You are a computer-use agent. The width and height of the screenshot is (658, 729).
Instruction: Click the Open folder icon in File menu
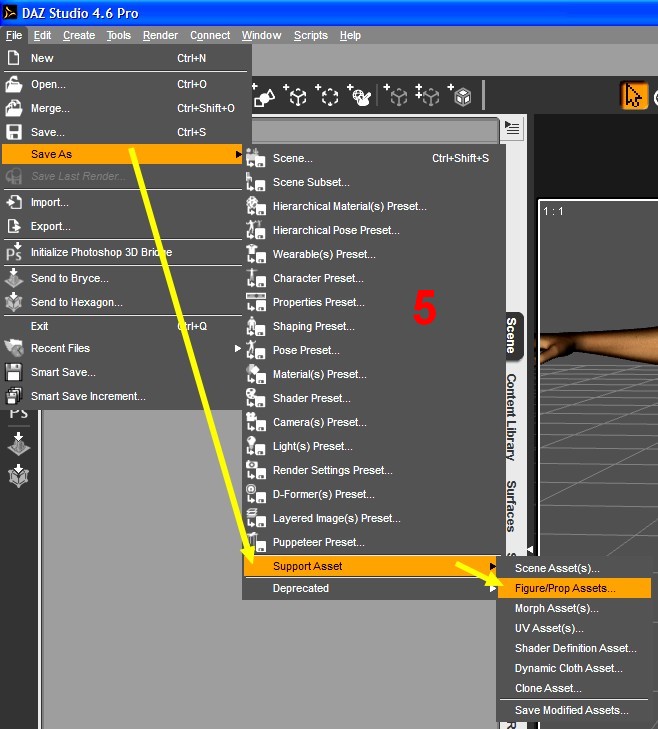point(13,84)
